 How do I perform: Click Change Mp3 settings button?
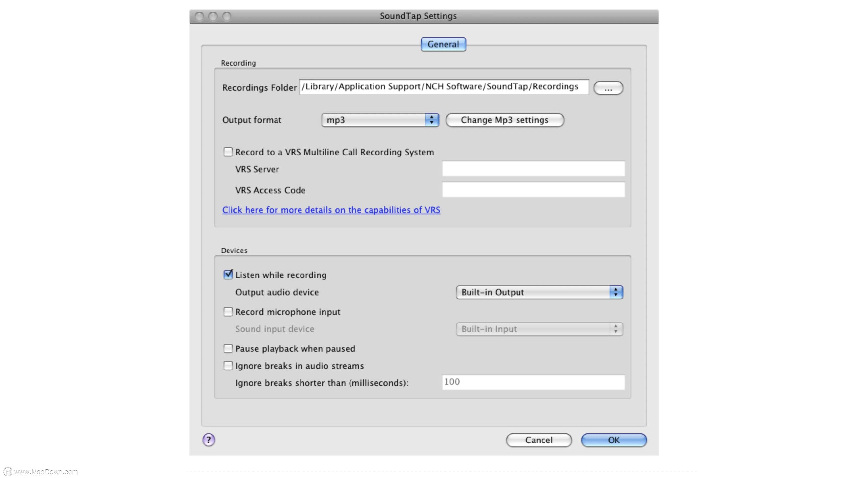(504, 120)
